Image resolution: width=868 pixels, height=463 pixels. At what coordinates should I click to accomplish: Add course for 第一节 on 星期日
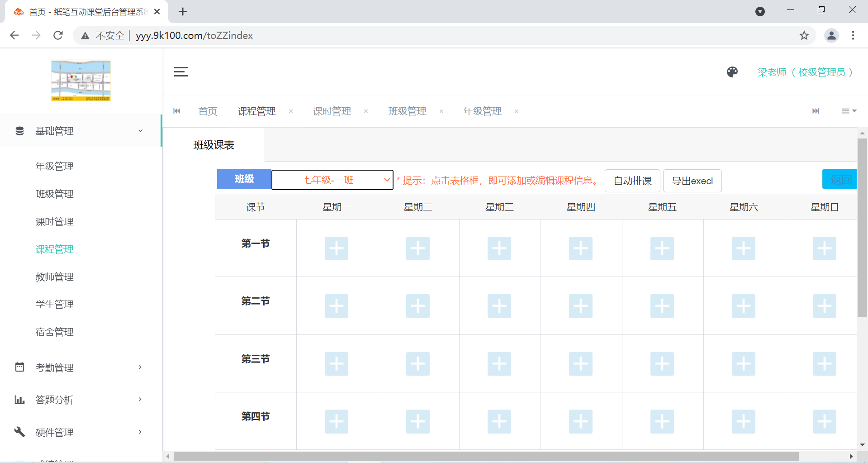tap(825, 248)
